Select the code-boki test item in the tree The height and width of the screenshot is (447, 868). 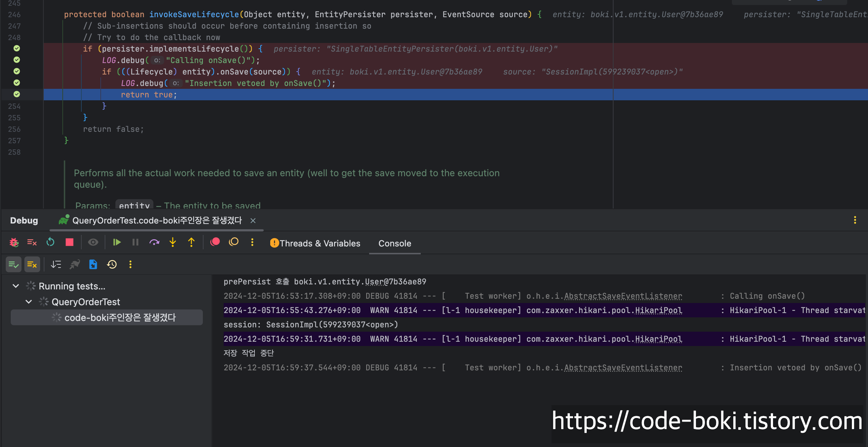pos(120,318)
